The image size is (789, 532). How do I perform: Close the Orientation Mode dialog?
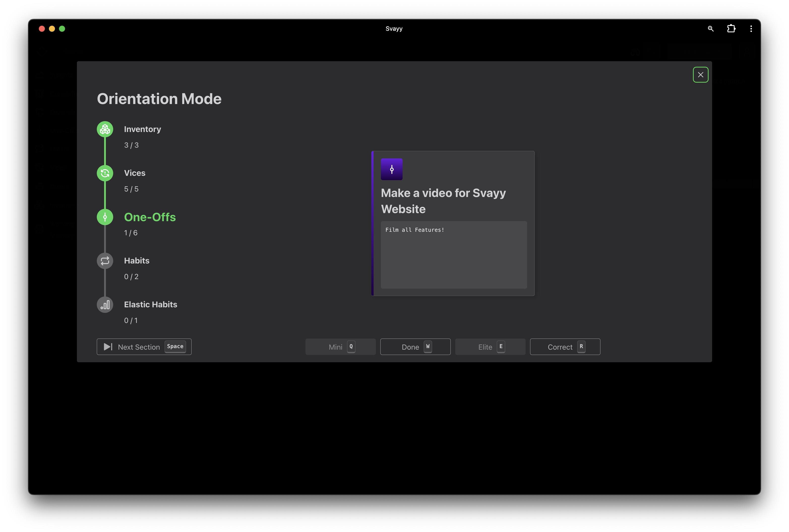700,75
